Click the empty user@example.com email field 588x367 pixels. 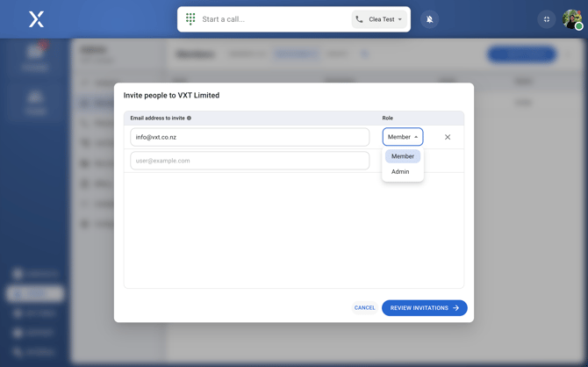[x=250, y=161]
